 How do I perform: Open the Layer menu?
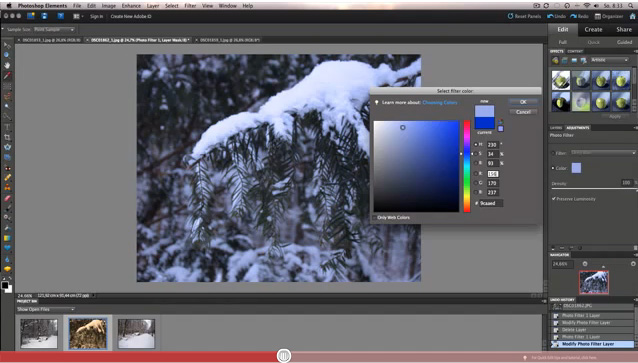point(153,6)
